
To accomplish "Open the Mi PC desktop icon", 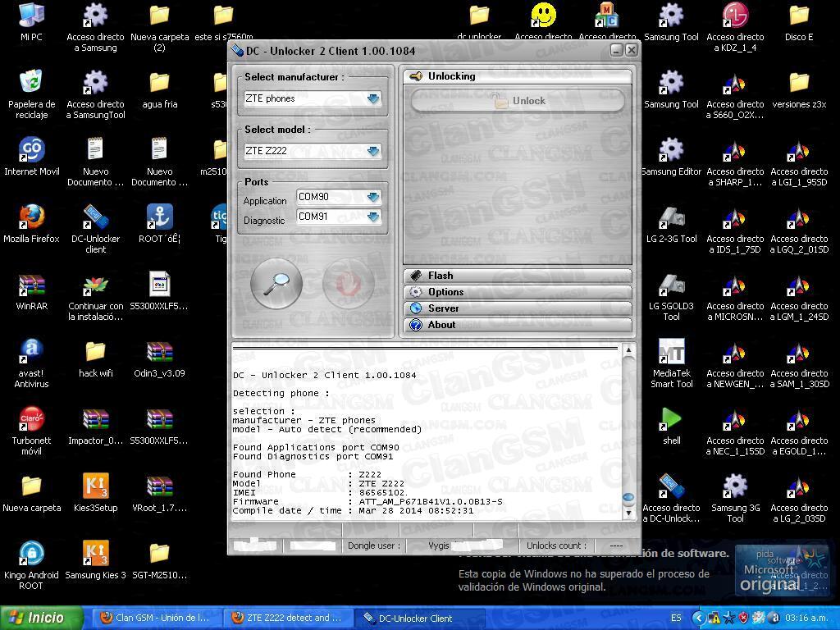I will pos(31,22).
